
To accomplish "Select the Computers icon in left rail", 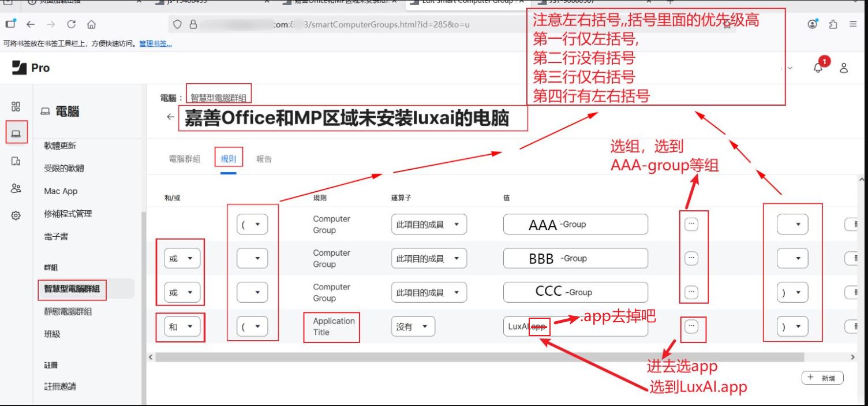I will tap(16, 134).
